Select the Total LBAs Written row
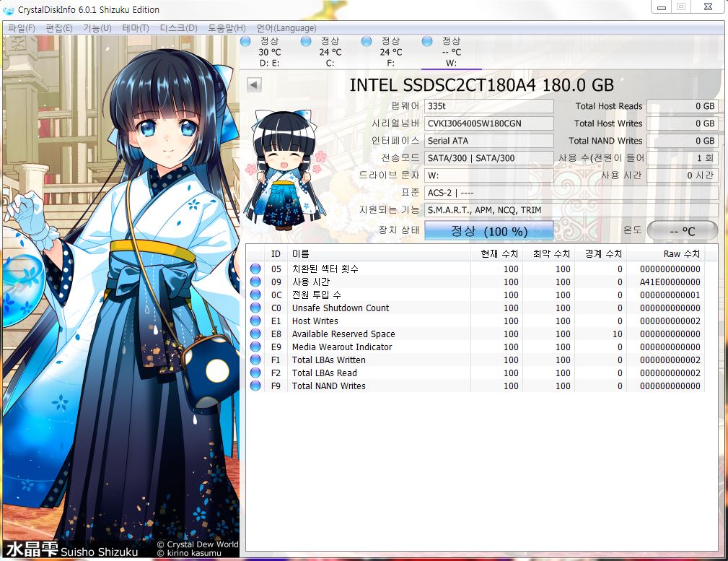The height and width of the screenshot is (561, 728). (475, 360)
